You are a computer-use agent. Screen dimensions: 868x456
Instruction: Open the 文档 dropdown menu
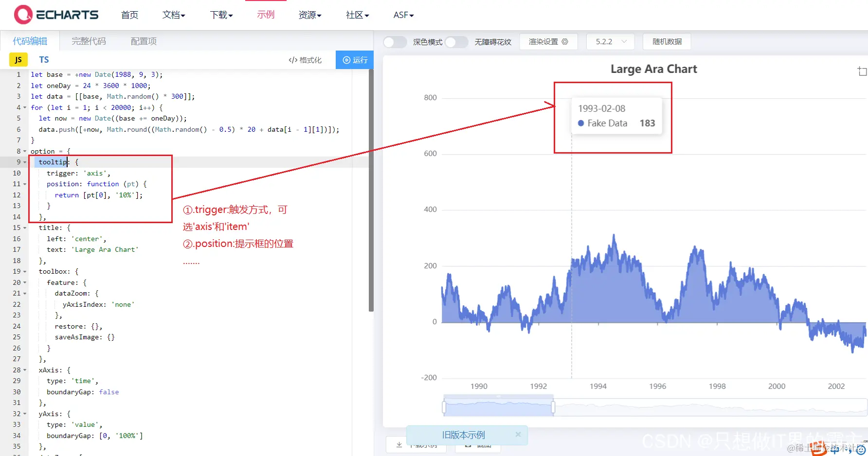(x=174, y=15)
